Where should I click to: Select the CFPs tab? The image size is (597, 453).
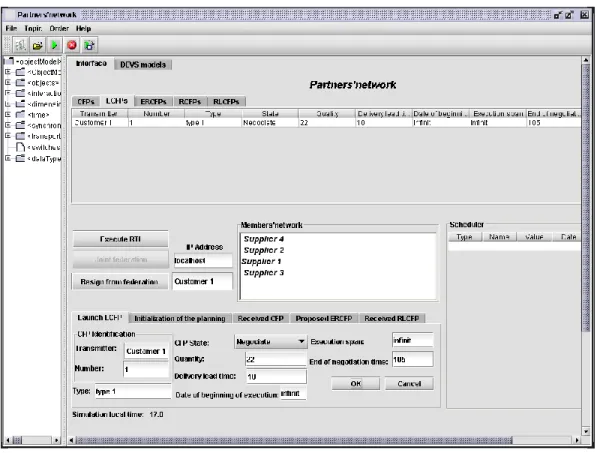86,102
